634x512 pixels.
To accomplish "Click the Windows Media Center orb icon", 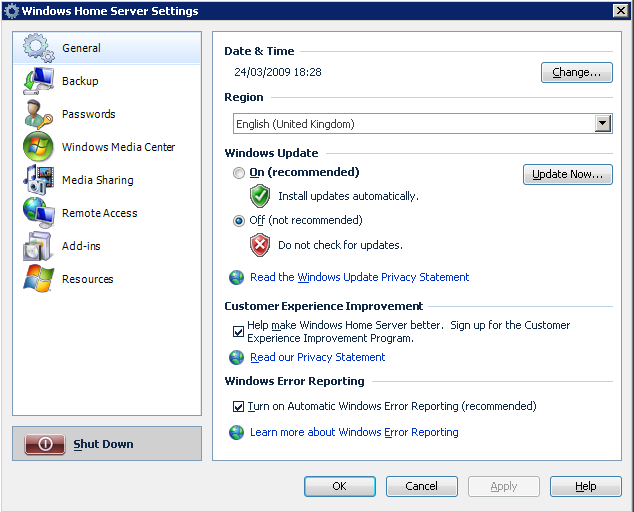I will 38,147.
